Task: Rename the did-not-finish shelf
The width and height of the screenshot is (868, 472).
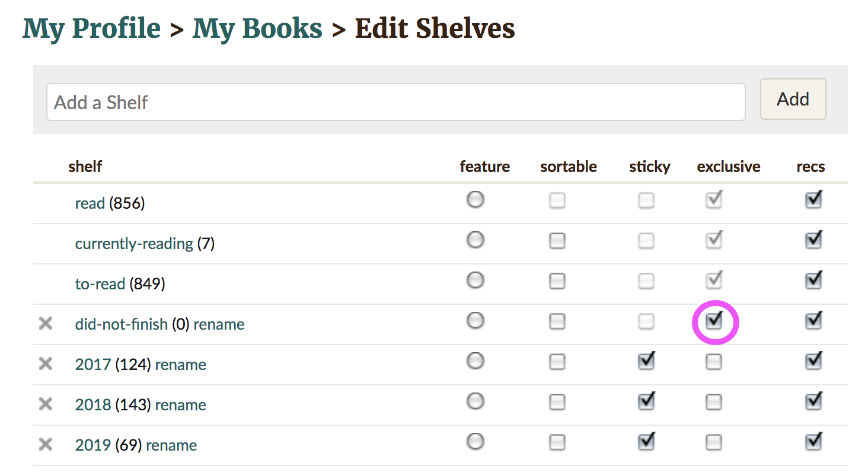Action: tap(219, 324)
